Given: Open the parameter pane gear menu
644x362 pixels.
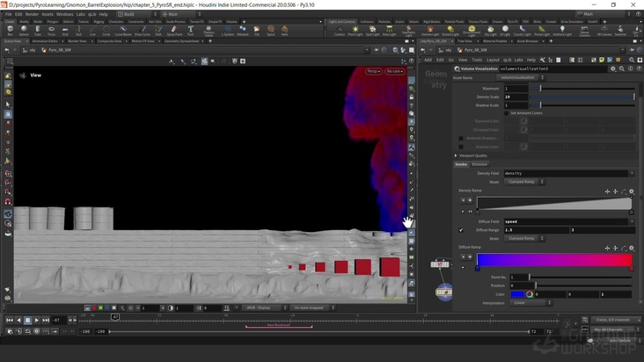Looking at the screenshot, I should pos(613,69).
